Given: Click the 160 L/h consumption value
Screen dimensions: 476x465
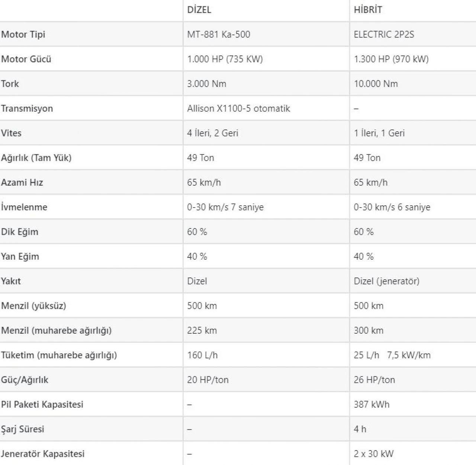Looking at the screenshot, I should pos(202,355).
